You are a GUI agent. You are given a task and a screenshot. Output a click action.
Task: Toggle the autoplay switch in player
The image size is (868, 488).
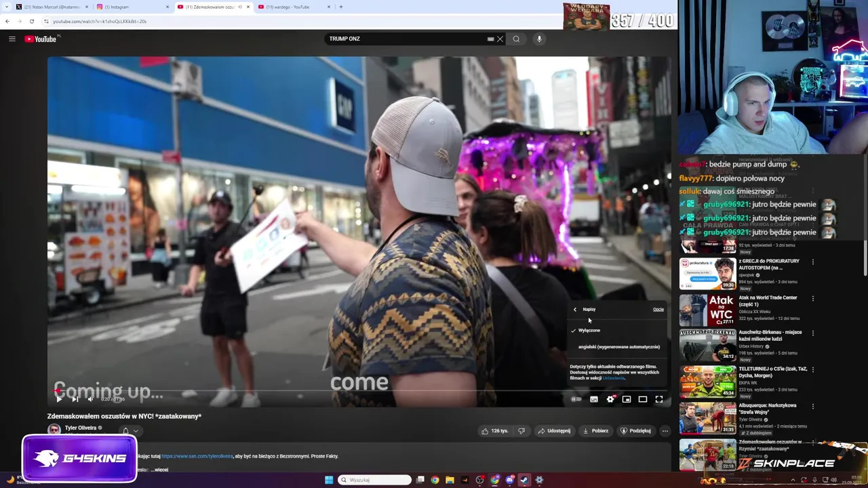tap(576, 399)
